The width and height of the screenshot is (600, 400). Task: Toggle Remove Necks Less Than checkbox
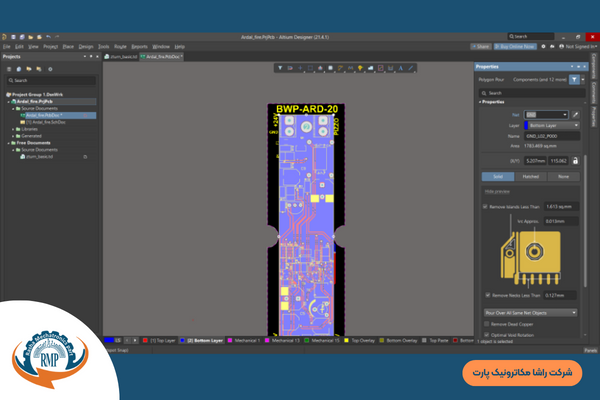pos(486,296)
